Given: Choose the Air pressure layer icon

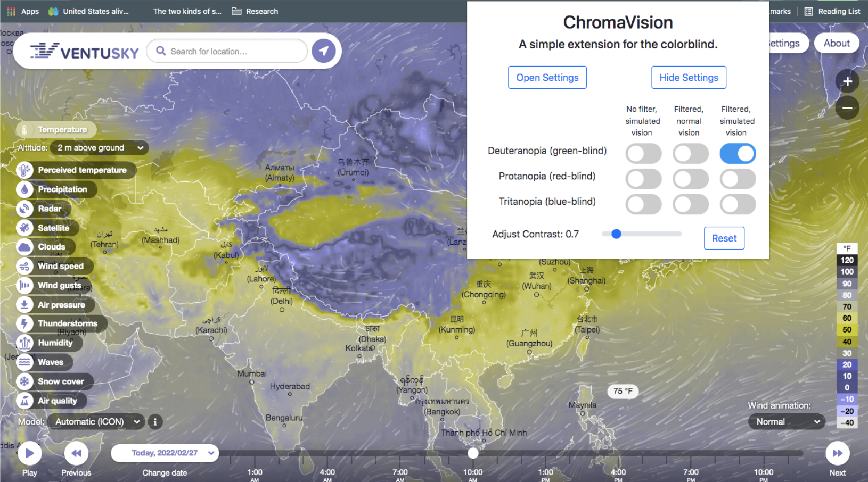Looking at the screenshot, I should [24, 305].
